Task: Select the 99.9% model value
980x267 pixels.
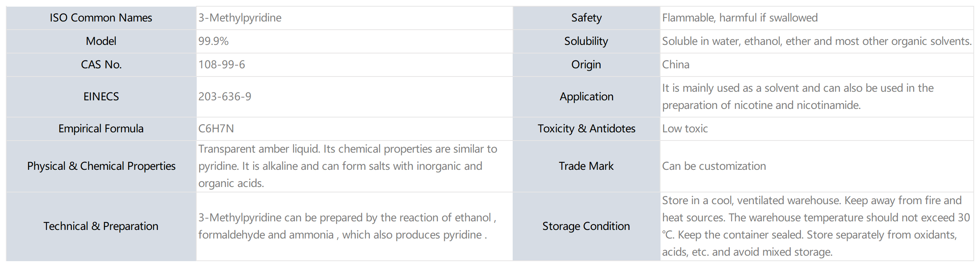Action: point(214,41)
